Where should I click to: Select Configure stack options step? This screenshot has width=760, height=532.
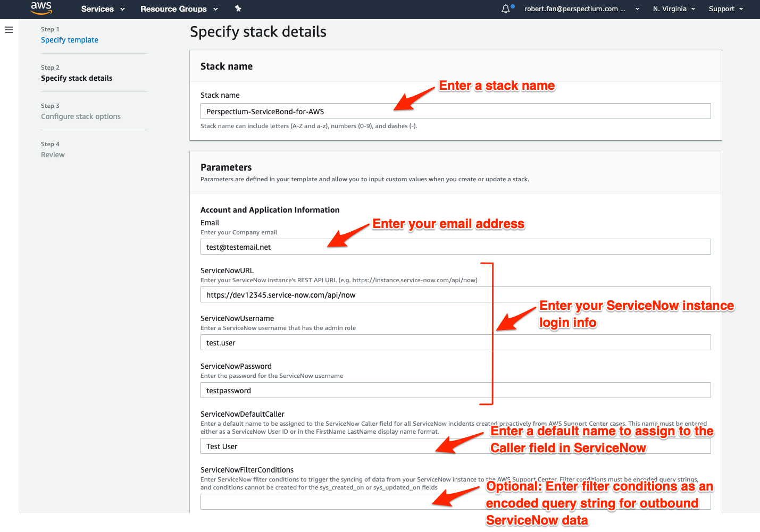tap(81, 116)
